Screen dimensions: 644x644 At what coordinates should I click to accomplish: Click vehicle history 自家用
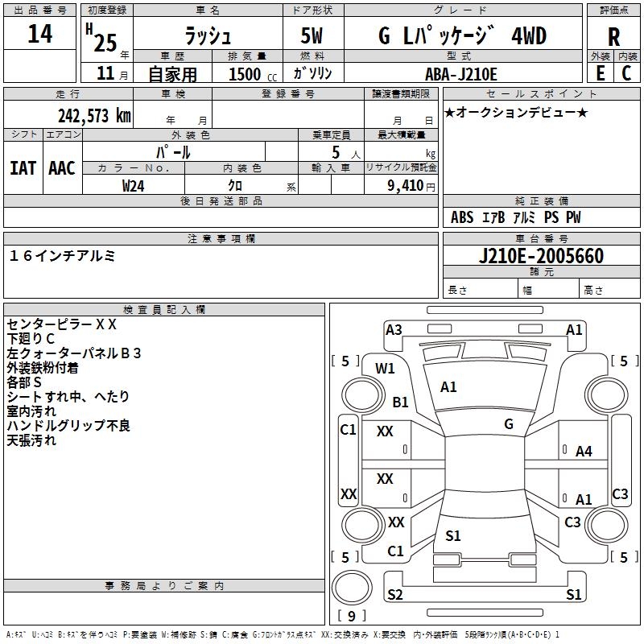pos(172,74)
